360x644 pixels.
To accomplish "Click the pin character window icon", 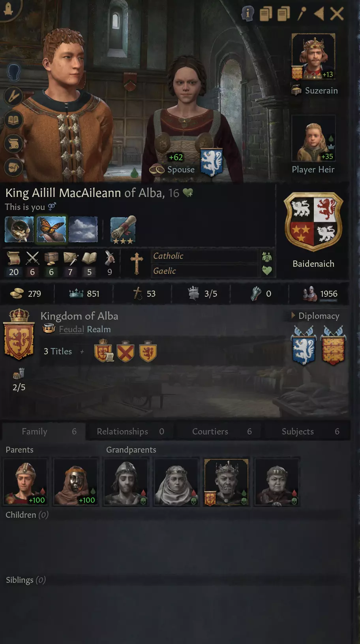I will pos(301,14).
